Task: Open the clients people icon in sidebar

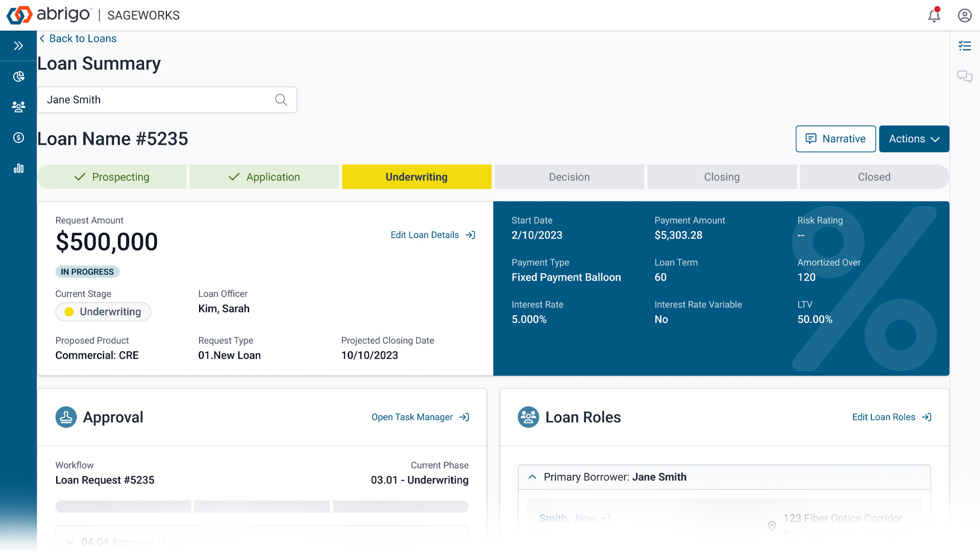Action: 18,107
